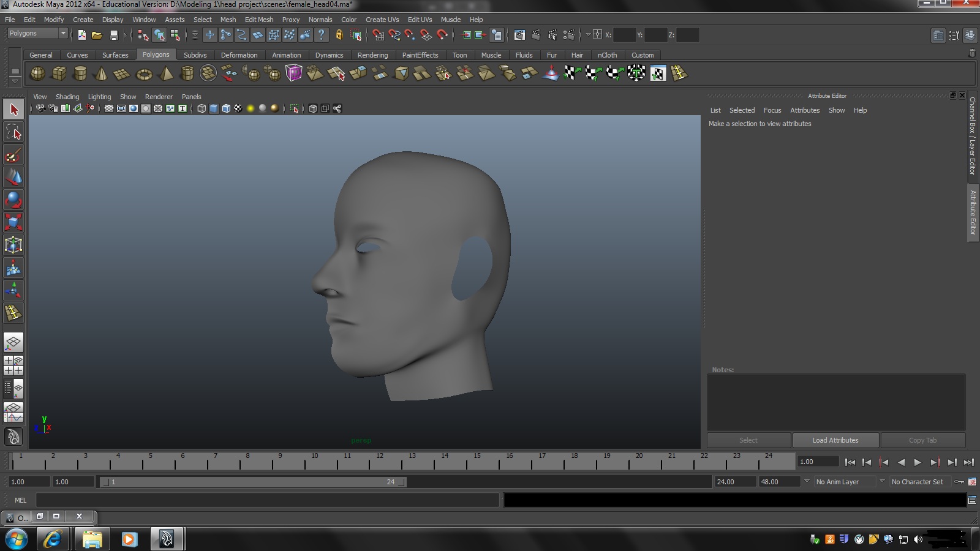Toggle the textured display mode icon
Screen dimensions: 980x551
[x=238, y=108]
